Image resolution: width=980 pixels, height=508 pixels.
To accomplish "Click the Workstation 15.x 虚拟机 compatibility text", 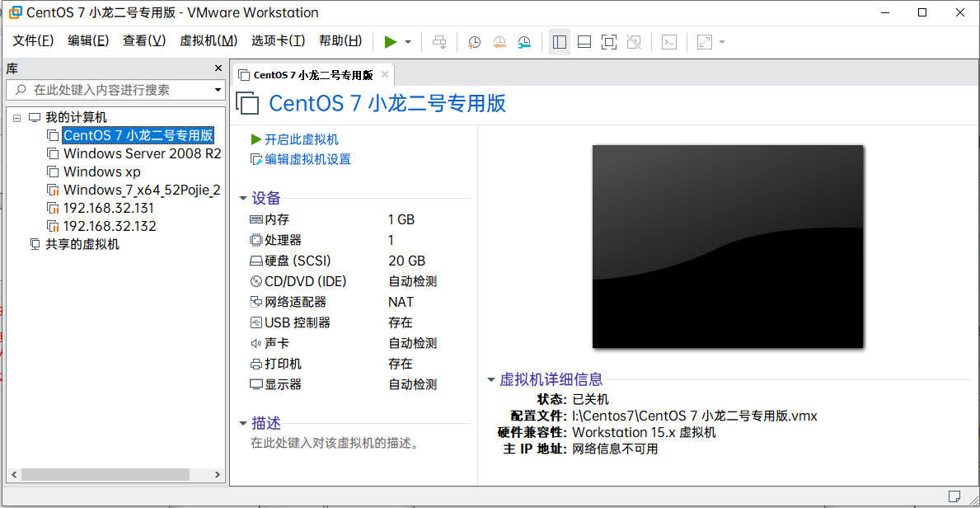I will 645,432.
